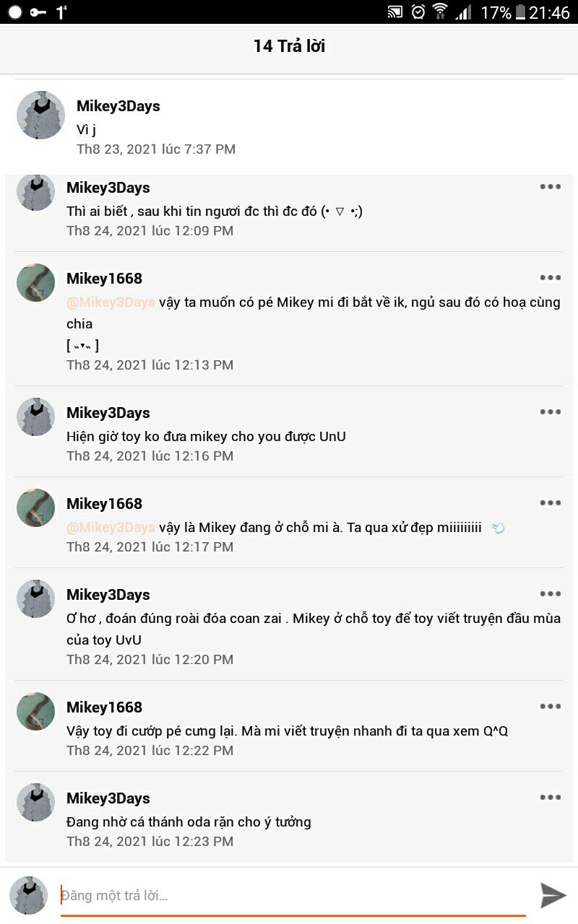Tap @Mikey3Days mention in the 12:17 PM reply
The width and height of the screenshot is (578, 924).
point(111,528)
